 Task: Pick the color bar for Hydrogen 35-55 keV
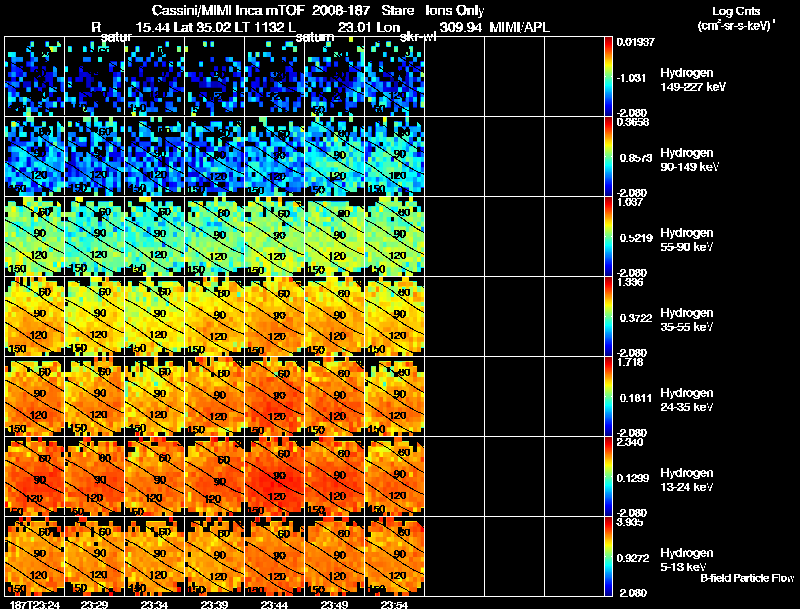click(x=608, y=317)
